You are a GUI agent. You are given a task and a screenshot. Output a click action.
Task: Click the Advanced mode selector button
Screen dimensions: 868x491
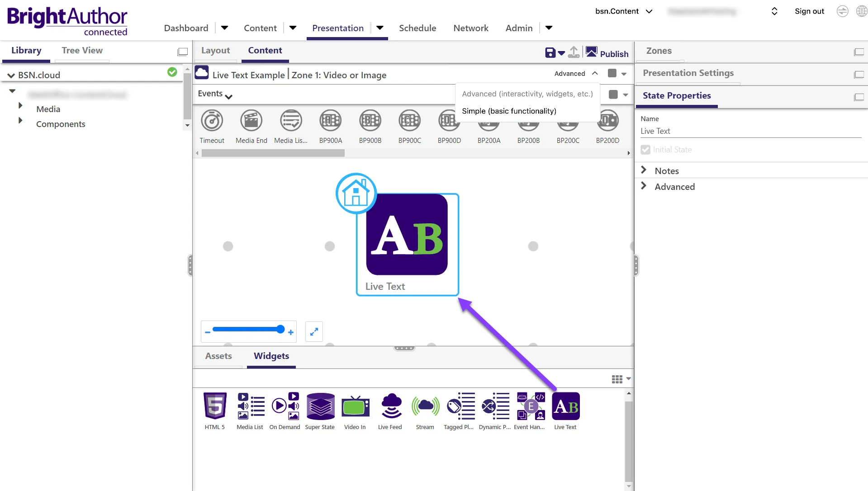[x=576, y=74]
